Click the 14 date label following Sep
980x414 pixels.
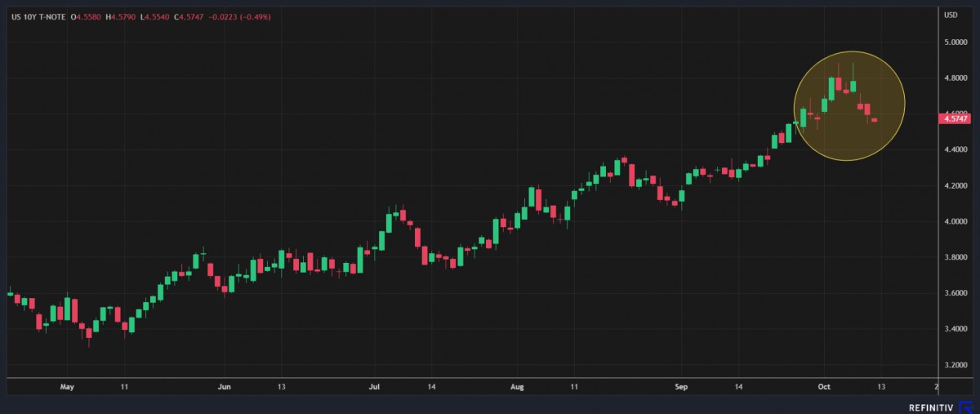739,385
